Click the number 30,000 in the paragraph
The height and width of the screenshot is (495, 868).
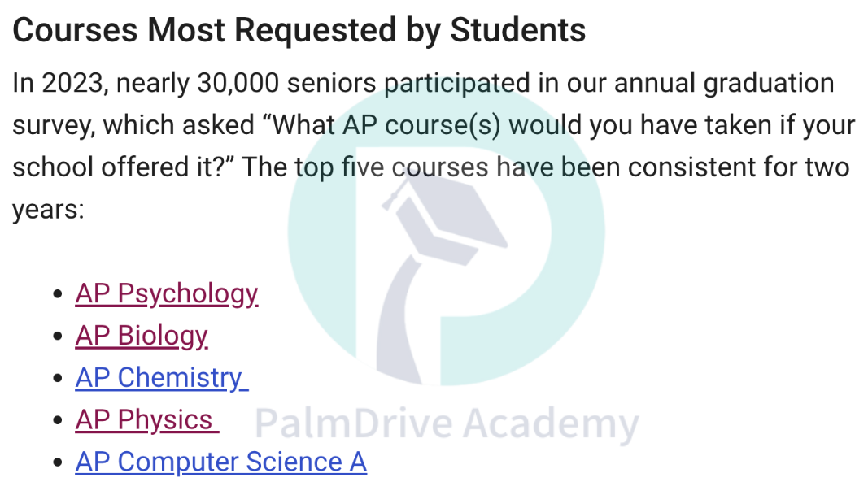(238, 84)
